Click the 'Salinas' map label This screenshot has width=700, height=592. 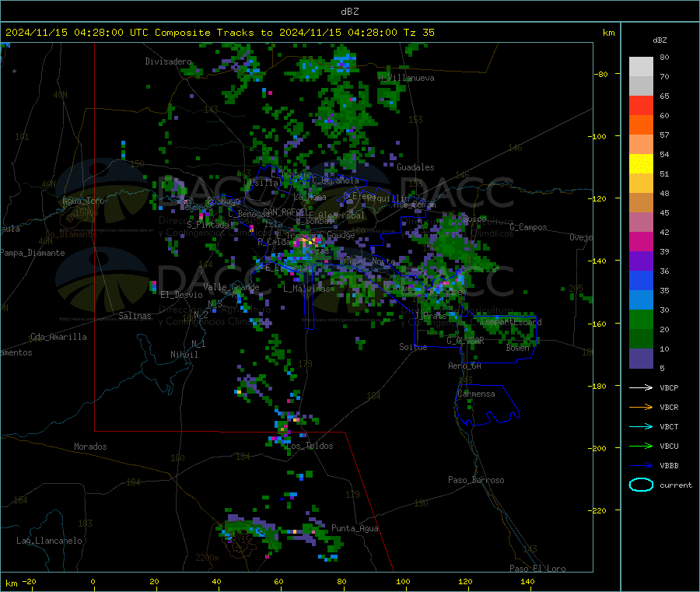click(x=135, y=316)
